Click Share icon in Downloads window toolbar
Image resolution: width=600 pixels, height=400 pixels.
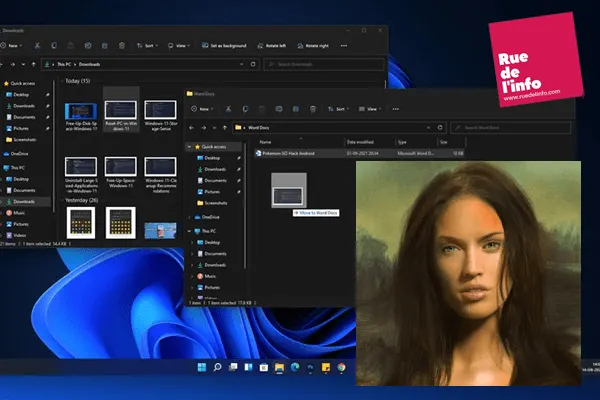104,46
